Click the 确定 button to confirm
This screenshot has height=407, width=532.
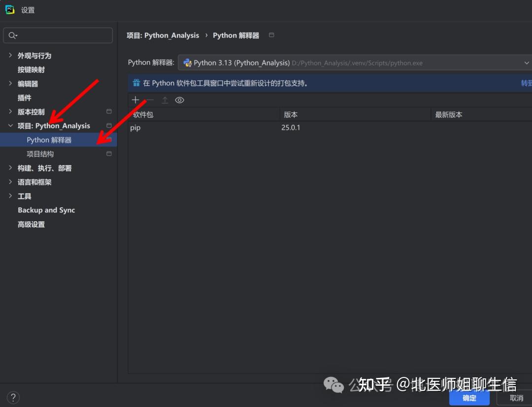click(469, 398)
